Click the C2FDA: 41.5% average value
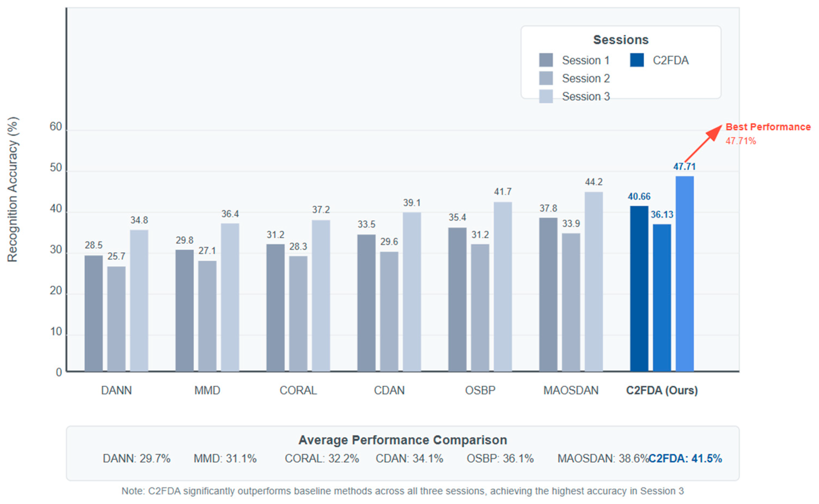Image resolution: width=819 pixels, height=504 pixels. pos(685,459)
